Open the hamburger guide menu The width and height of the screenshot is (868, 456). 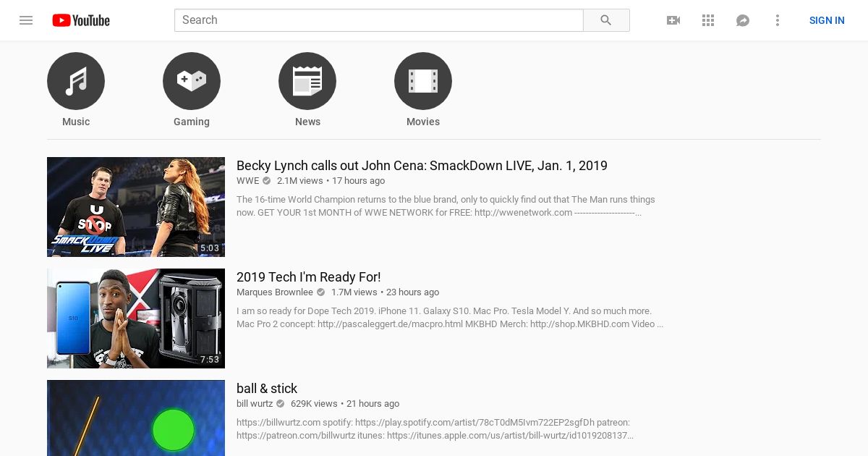pyautogui.click(x=26, y=20)
